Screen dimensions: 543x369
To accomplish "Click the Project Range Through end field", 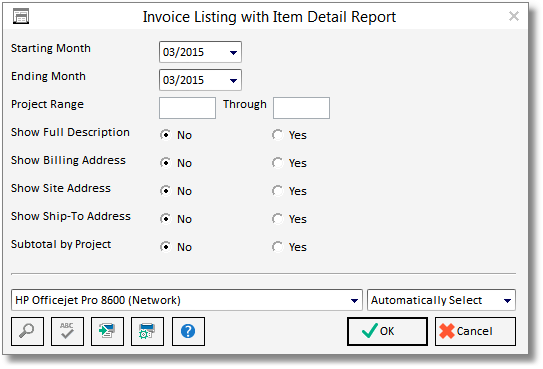I will click(302, 108).
